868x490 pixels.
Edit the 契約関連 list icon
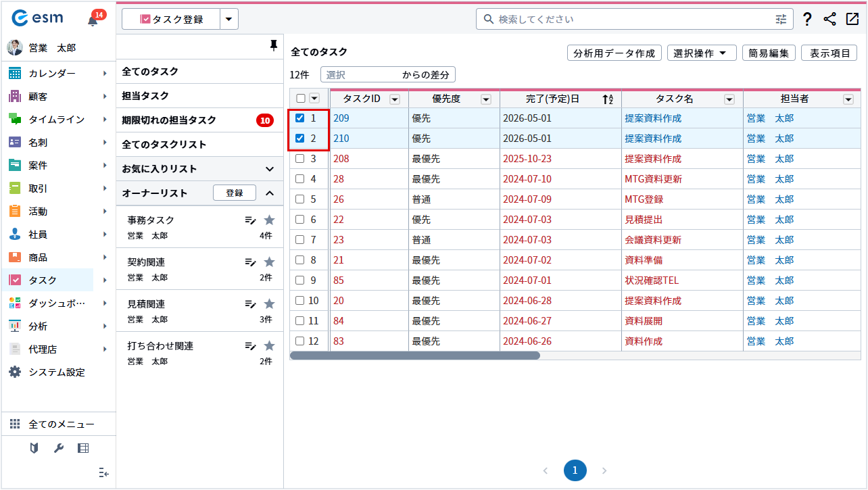[x=250, y=262]
